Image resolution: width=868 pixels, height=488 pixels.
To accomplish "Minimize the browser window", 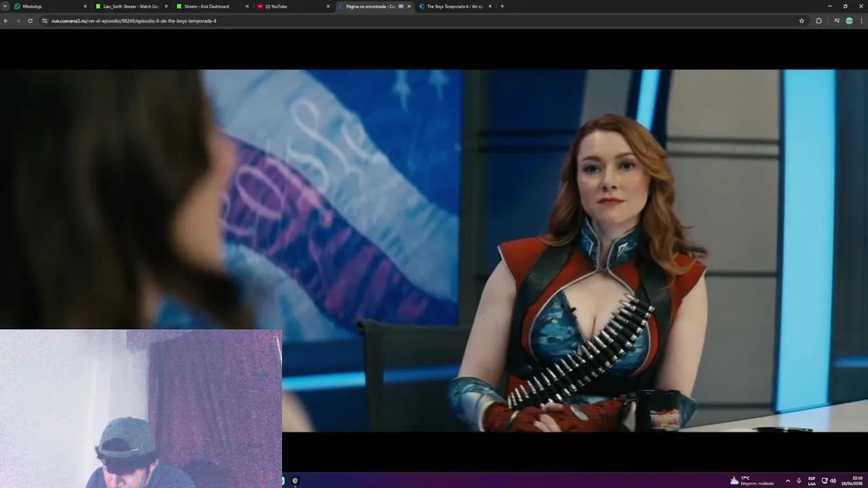I will pyautogui.click(x=829, y=6).
